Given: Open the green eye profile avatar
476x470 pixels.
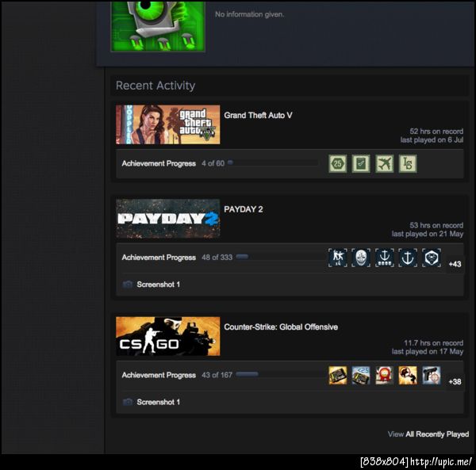Looking at the screenshot, I should pyautogui.click(x=158, y=26).
